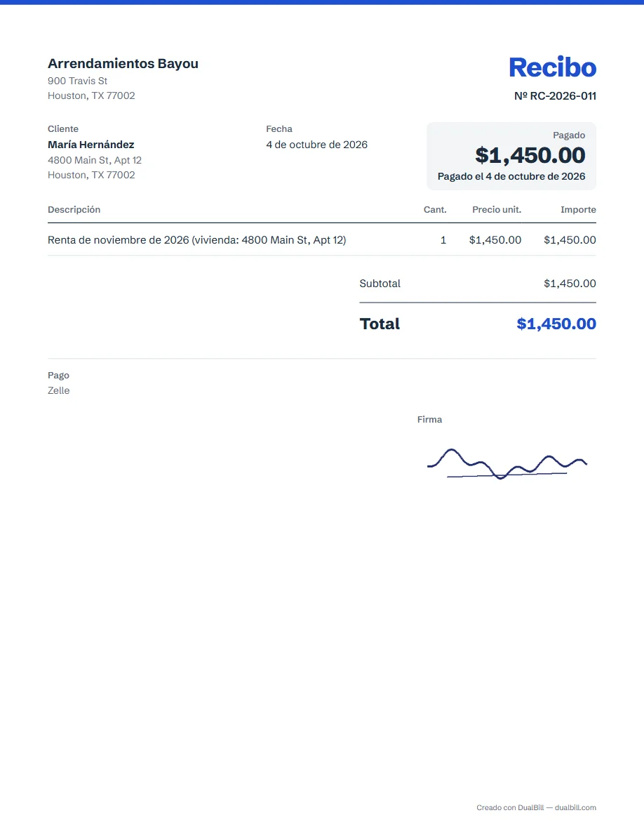Click the Precio unit. column header
The image size is (644, 834).
click(x=496, y=210)
